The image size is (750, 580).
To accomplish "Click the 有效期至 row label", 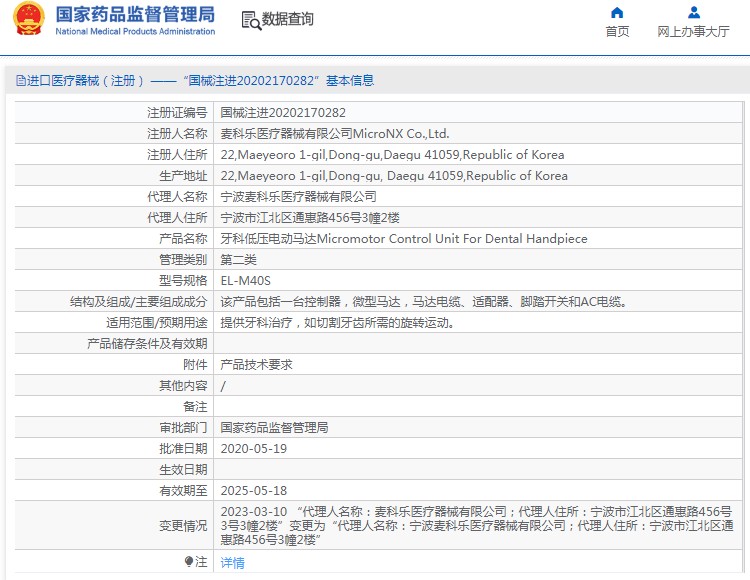I will tap(183, 491).
